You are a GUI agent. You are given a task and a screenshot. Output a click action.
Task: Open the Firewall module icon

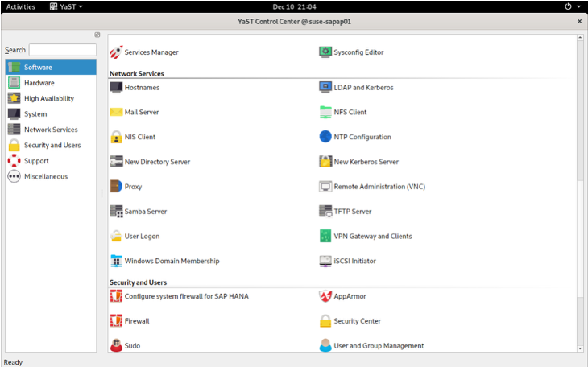click(x=116, y=321)
